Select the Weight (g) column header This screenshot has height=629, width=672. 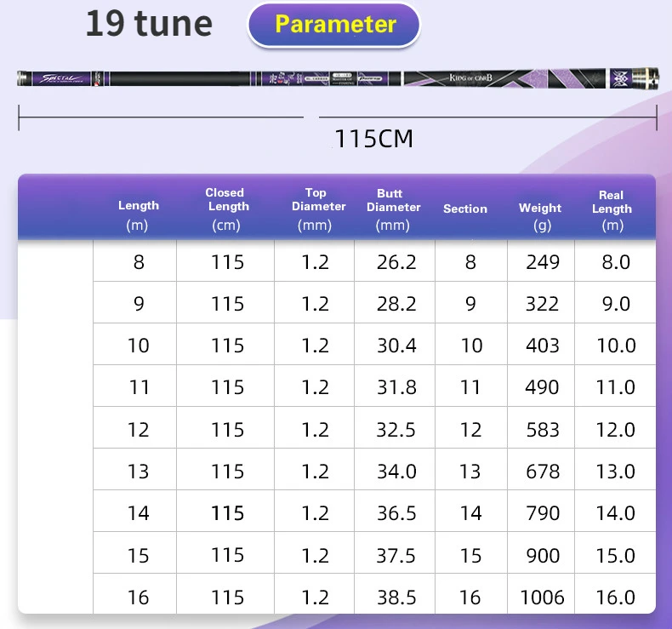pyautogui.click(x=541, y=215)
